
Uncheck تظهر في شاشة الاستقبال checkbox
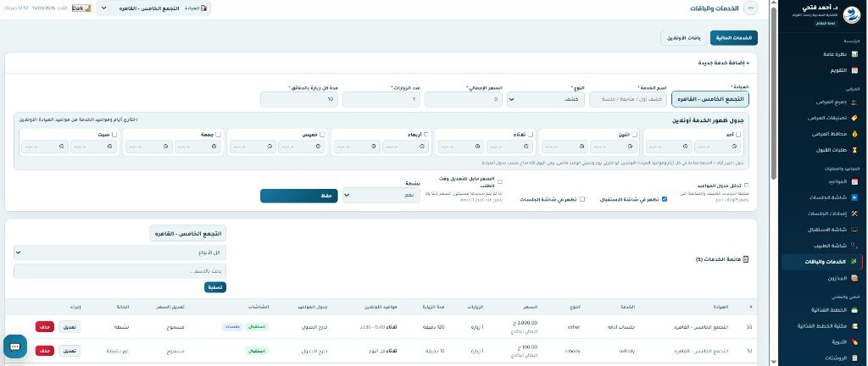[665, 199]
